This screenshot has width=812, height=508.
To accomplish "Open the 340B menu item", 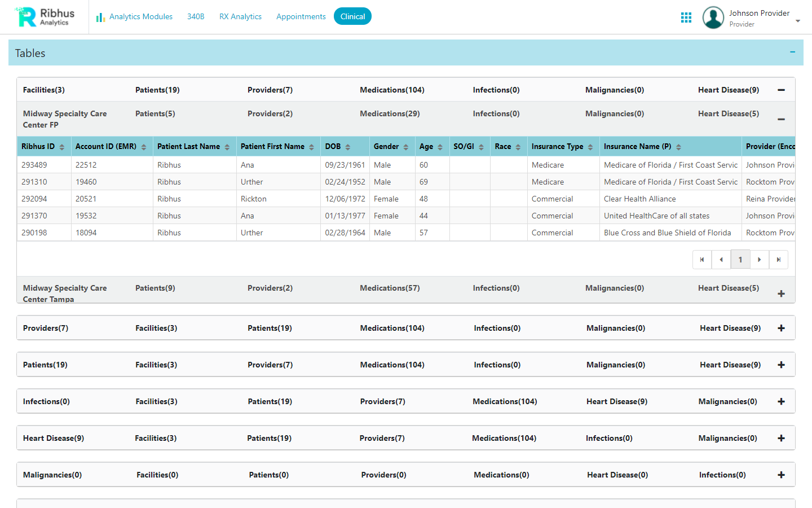I will coord(196,16).
